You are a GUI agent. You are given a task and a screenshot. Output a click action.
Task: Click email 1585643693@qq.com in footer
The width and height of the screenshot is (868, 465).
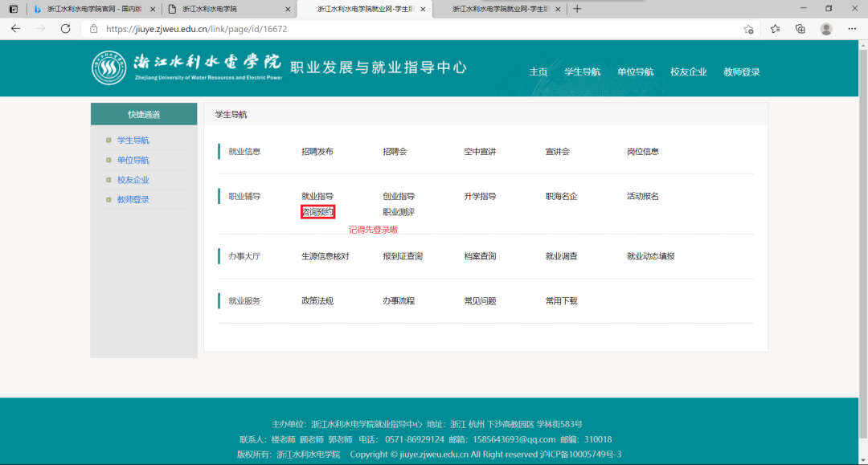tap(514, 439)
